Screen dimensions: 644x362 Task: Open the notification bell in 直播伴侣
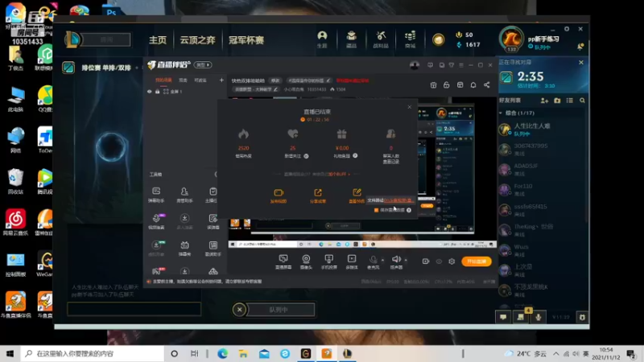pos(473,85)
